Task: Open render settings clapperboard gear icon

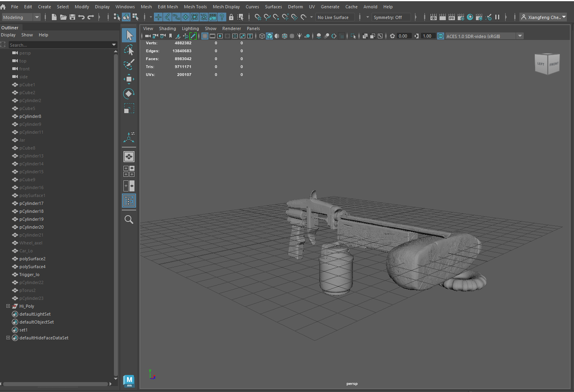Action: pos(461,17)
